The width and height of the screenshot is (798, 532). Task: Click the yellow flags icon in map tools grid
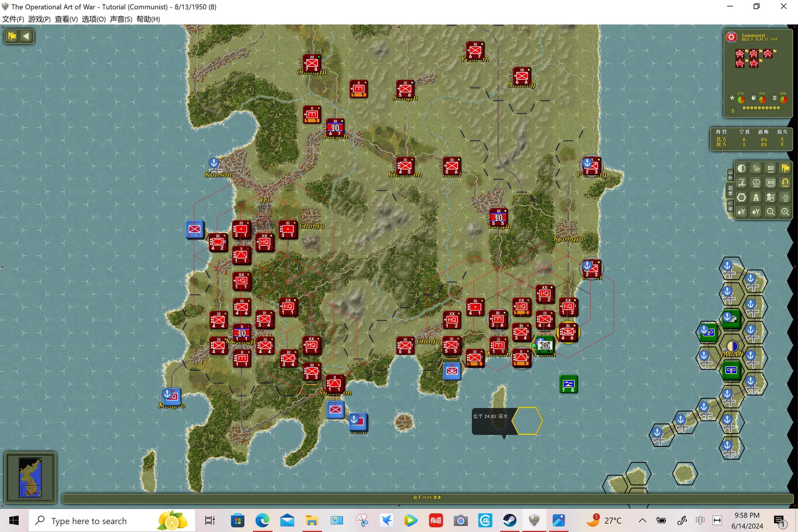coord(785,168)
